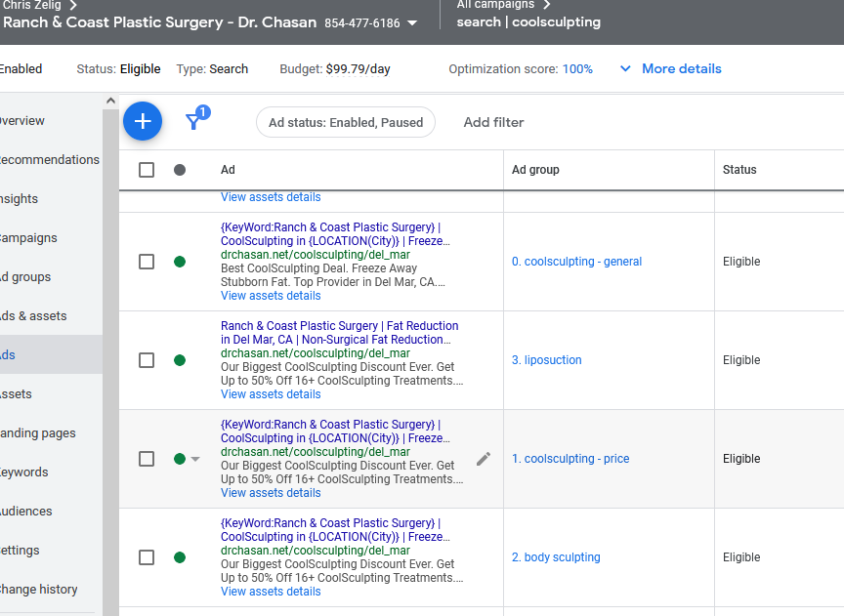Click Add filter
Viewport: 844px width, 616px height.
tap(493, 123)
